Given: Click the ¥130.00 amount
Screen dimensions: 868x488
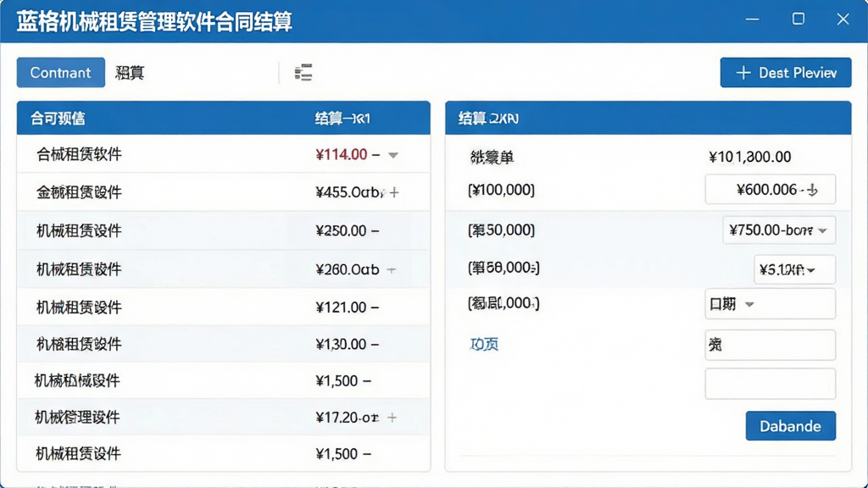Looking at the screenshot, I should 341,344.
